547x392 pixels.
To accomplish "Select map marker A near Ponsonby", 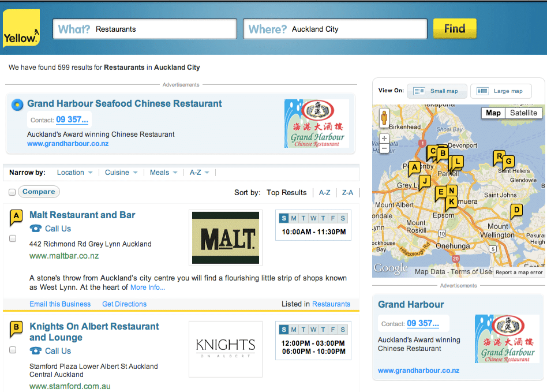I will [414, 168].
